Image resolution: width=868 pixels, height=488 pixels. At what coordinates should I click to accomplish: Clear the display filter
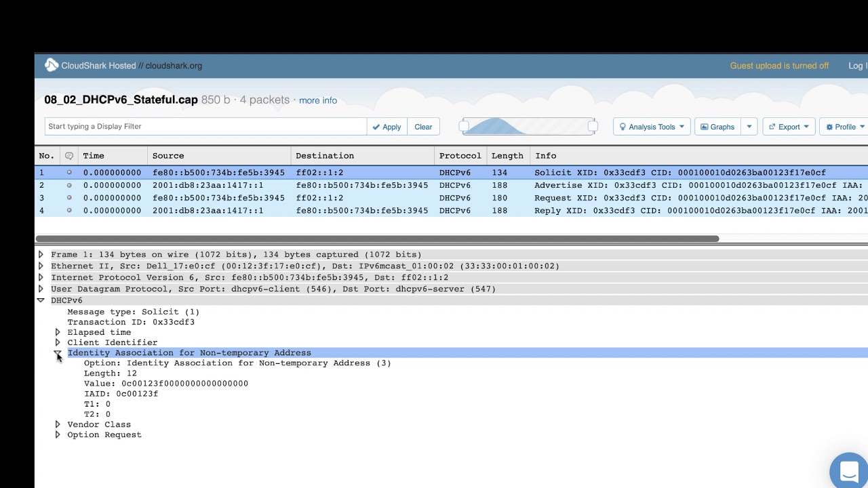423,127
